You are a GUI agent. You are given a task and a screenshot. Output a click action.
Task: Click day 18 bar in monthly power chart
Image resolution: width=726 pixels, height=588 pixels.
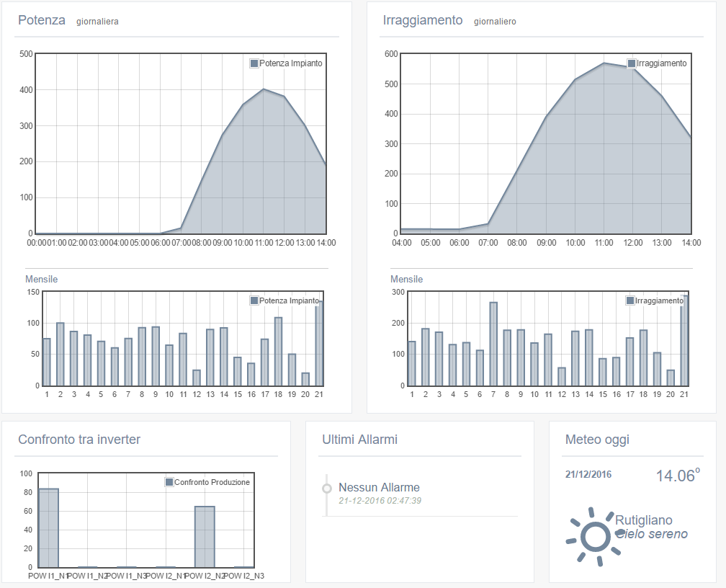(278, 351)
